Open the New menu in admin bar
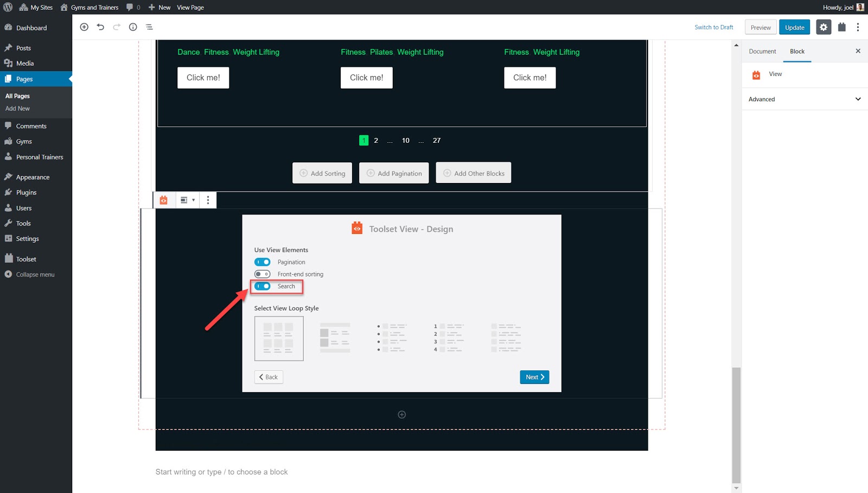The width and height of the screenshot is (868, 493). pos(159,7)
